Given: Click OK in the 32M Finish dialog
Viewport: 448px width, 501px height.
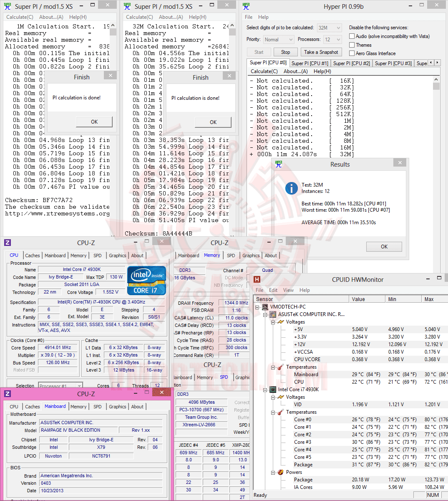Looking at the screenshot, I should (213, 122).
